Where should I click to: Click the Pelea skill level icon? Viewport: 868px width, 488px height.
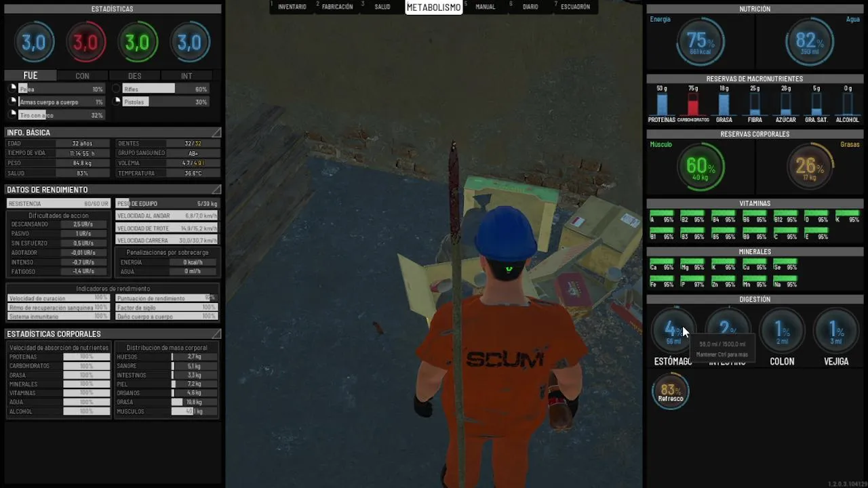[x=12, y=89]
